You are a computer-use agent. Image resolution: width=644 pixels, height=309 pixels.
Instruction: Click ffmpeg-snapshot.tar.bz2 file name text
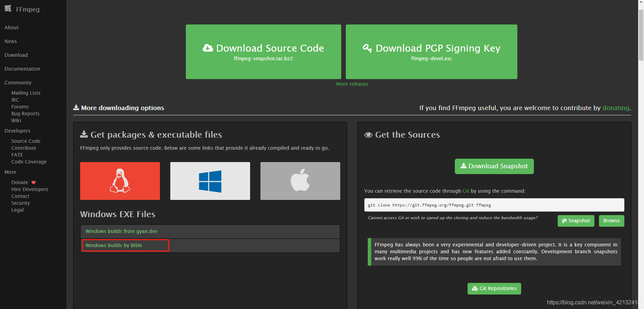(264, 58)
